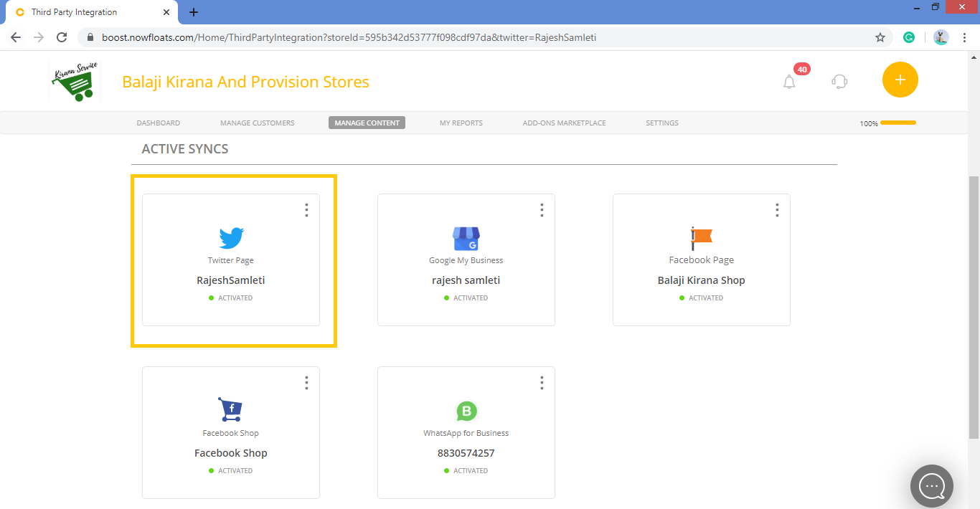Go to the Dashboard tab
Viewport: 980px width, 509px height.
[158, 123]
